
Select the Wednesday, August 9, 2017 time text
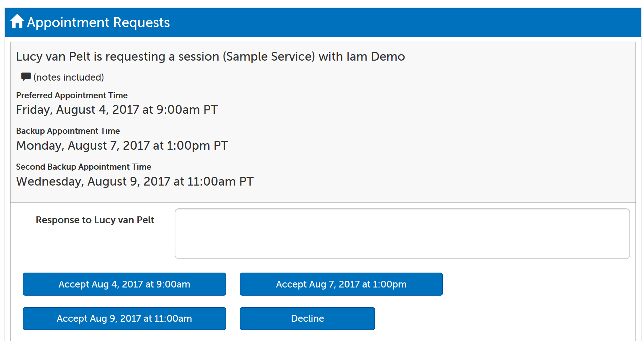tap(135, 182)
